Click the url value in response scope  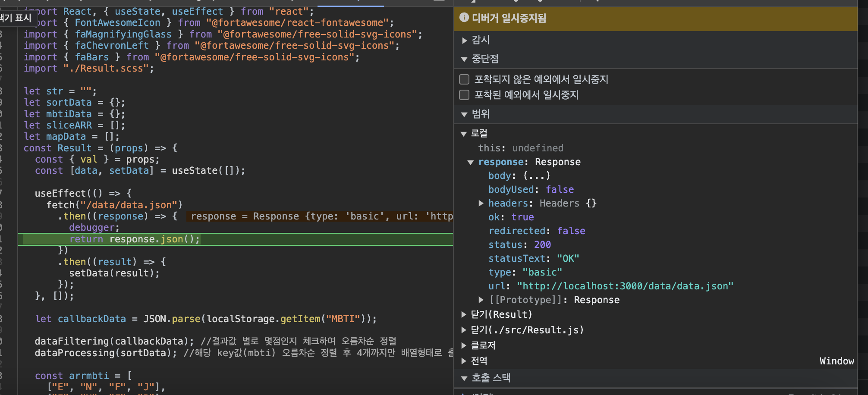625,286
